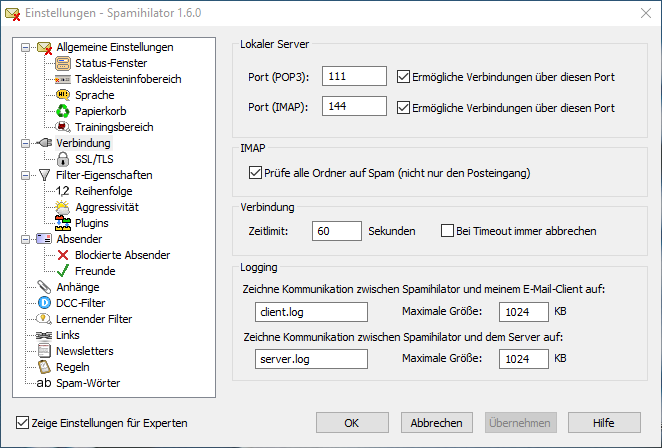Viewport: 662px width, 448px height.
Task: Click the Port (IMAP) input field
Action: point(354,106)
